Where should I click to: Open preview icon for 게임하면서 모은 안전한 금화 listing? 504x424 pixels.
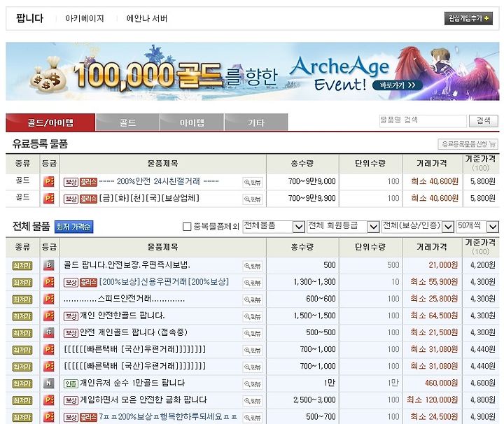[253, 400]
